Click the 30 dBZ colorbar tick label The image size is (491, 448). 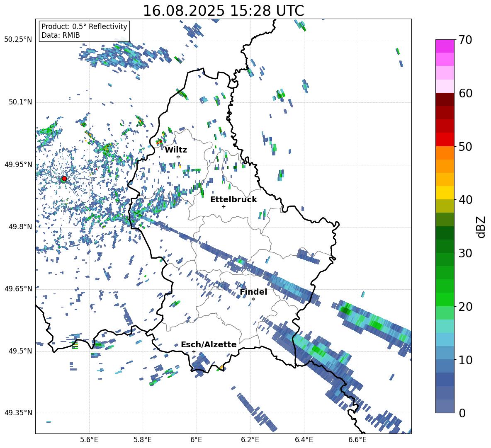[465, 253]
